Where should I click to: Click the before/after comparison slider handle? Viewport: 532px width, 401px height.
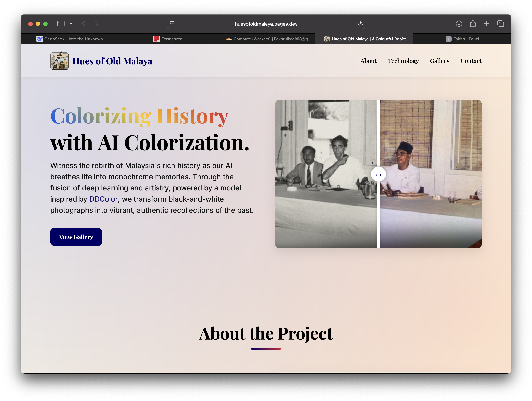378,174
